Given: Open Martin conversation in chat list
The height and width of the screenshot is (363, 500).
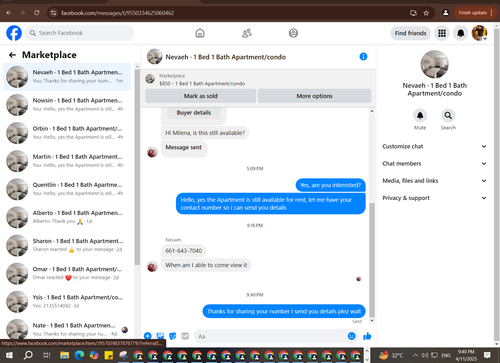Looking at the screenshot, I should point(67,161).
